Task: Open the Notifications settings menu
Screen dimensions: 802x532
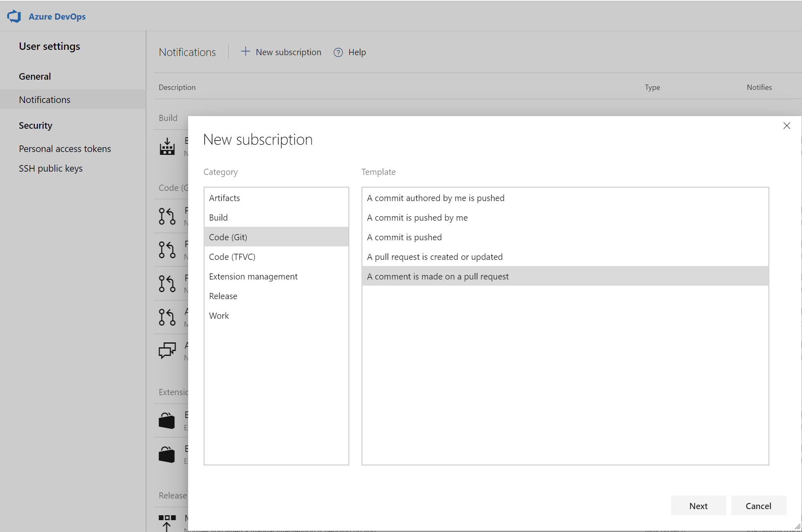Action: pos(45,99)
